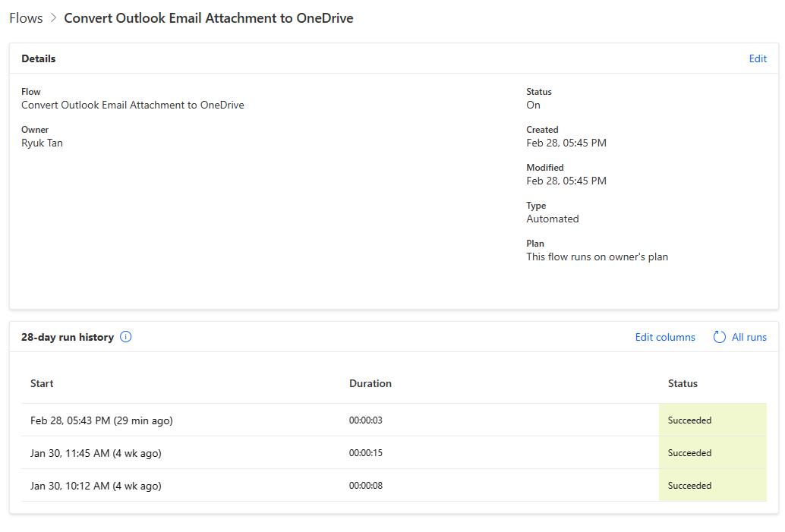Click the Status column header in run history
This screenshot has width=785, height=532.
pos(683,383)
